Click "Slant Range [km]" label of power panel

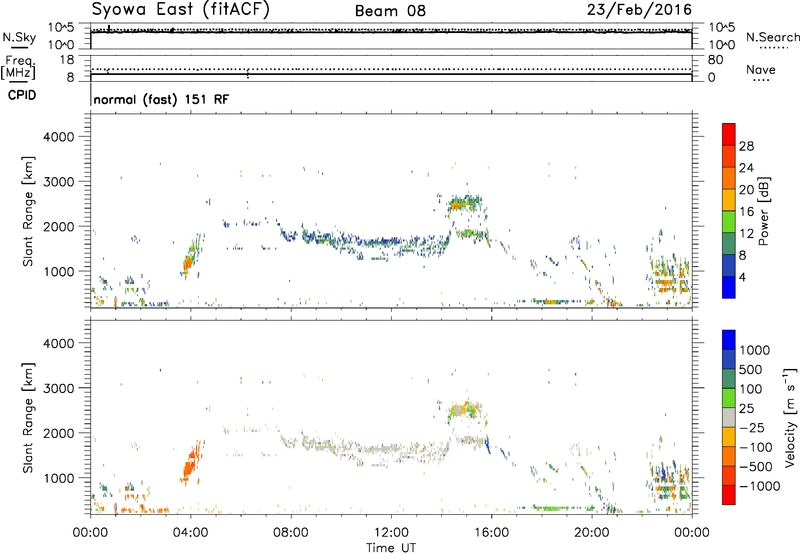tap(28, 211)
